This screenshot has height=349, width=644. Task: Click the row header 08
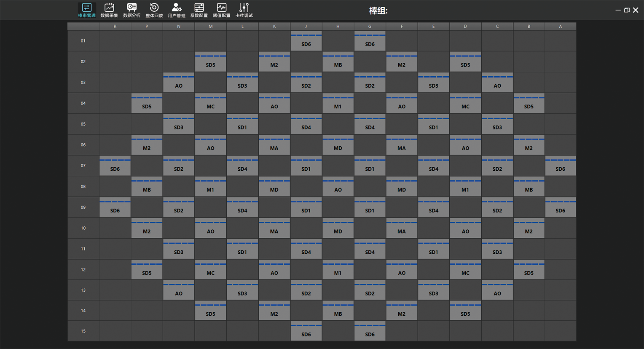[x=83, y=186]
